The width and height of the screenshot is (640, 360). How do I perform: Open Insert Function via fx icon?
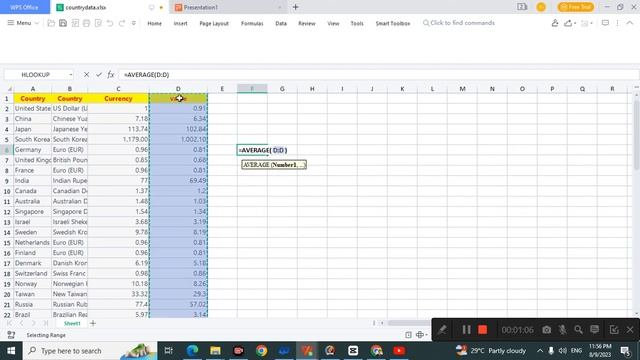coord(111,74)
